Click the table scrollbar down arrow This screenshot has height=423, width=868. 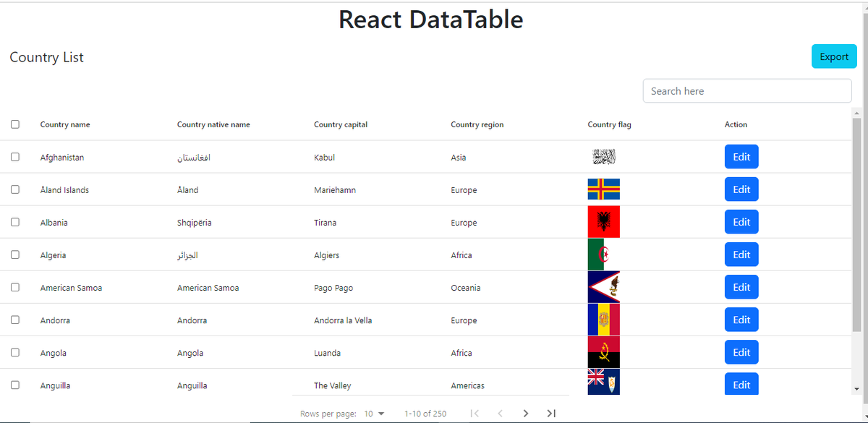point(856,389)
